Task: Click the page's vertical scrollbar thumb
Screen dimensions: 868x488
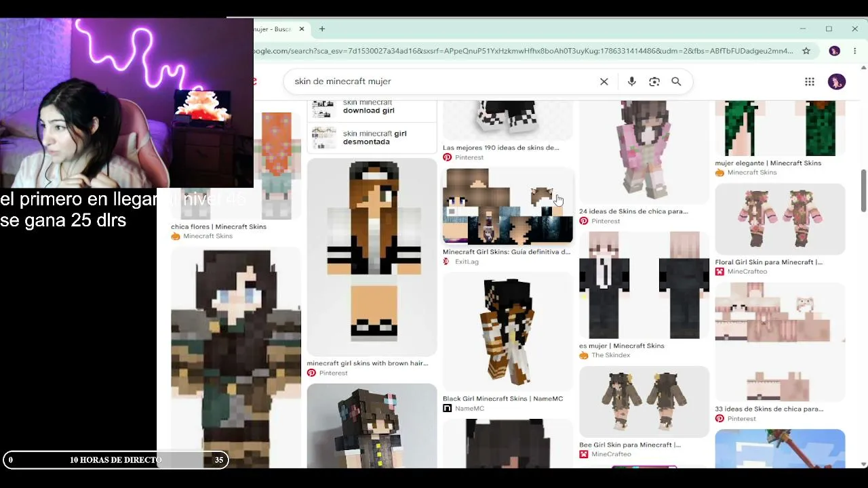Action: point(863,190)
